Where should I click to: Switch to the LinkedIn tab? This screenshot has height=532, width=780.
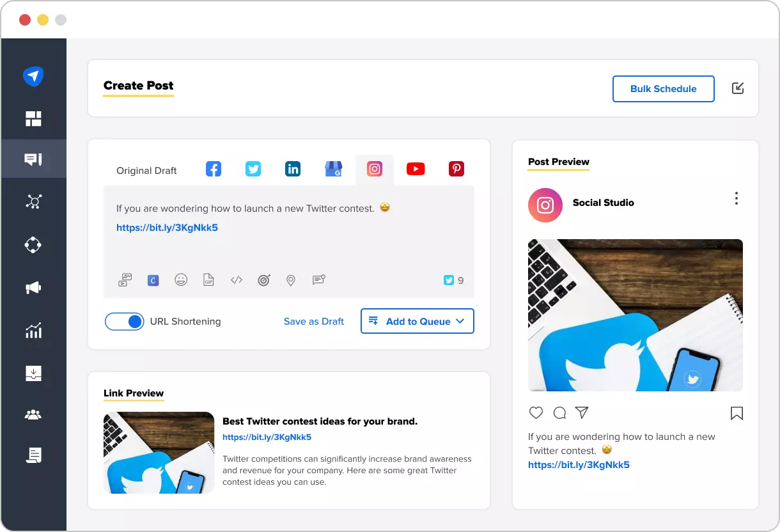(x=293, y=169)
